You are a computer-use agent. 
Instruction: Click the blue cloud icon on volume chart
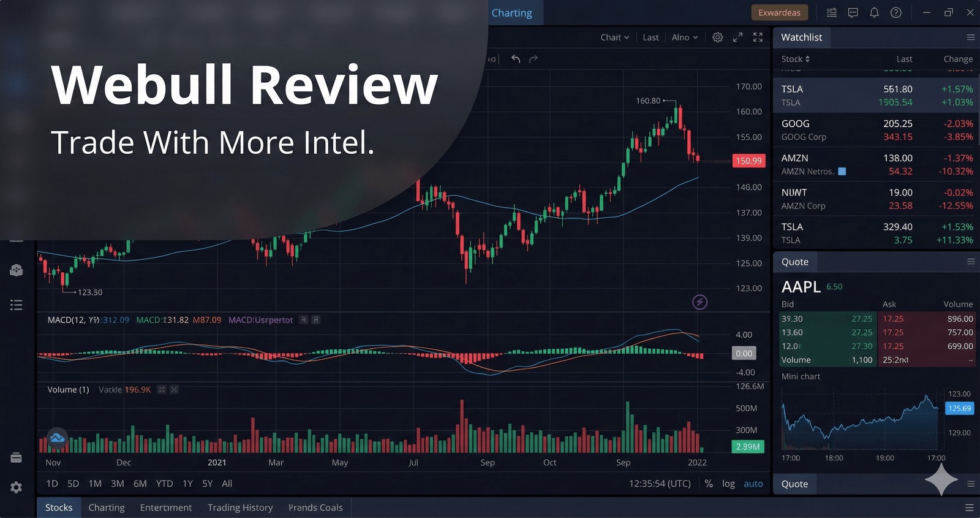pos(57,437)
